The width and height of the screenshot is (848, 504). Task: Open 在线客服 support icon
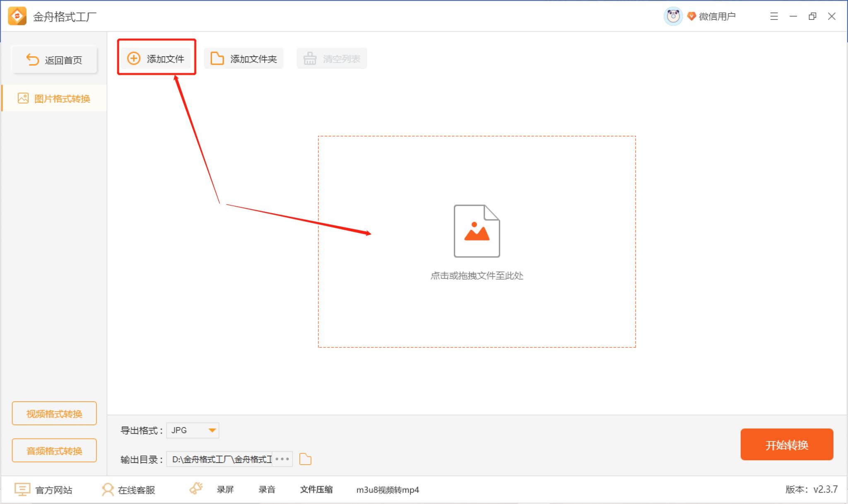(108, 490)
